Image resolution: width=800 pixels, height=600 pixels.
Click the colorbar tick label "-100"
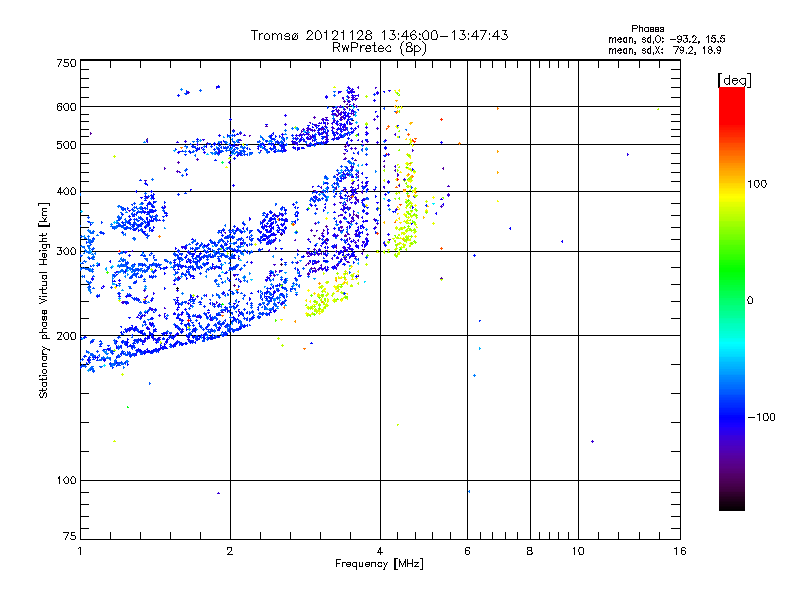[761, 417]
